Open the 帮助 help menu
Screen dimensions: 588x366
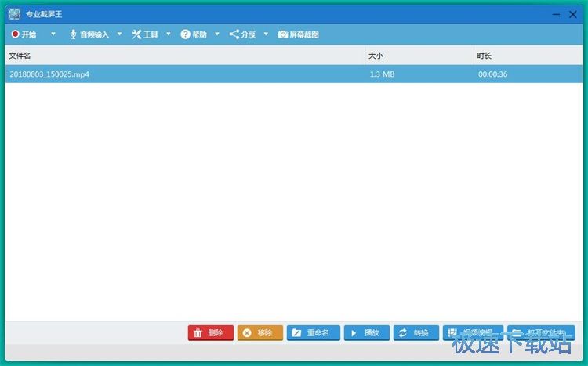(194, 34)
